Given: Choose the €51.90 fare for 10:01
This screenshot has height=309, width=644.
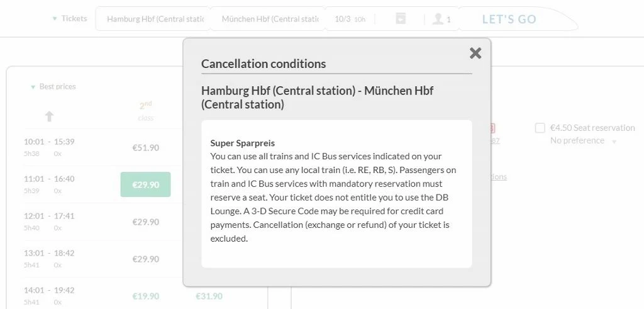Looking at the screenshot, I should (x=145, y=147).
